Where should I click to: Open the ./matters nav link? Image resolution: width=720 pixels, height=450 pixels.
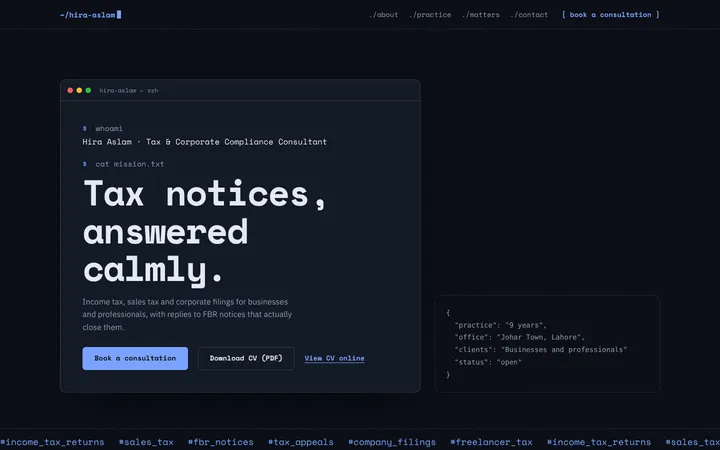point(481,15)
